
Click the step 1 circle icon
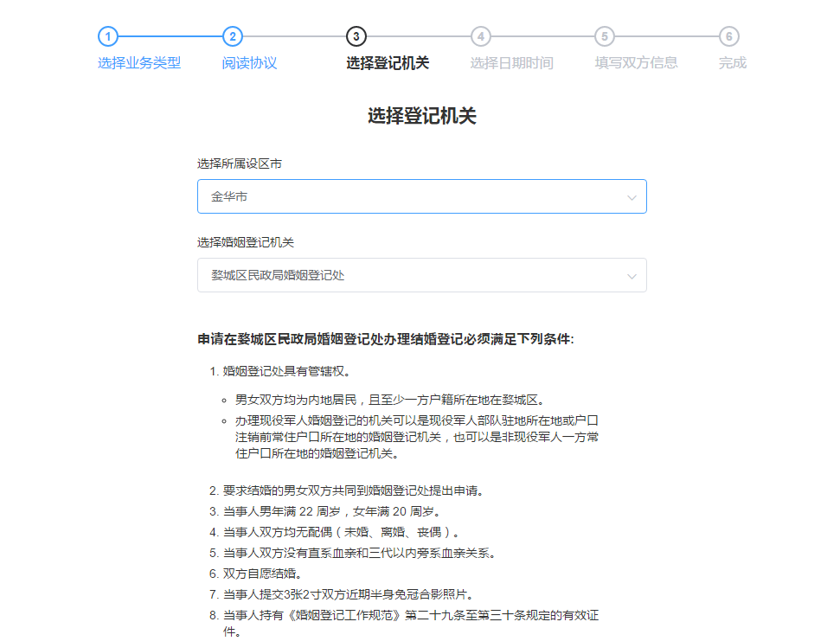[x=107, y=36]
